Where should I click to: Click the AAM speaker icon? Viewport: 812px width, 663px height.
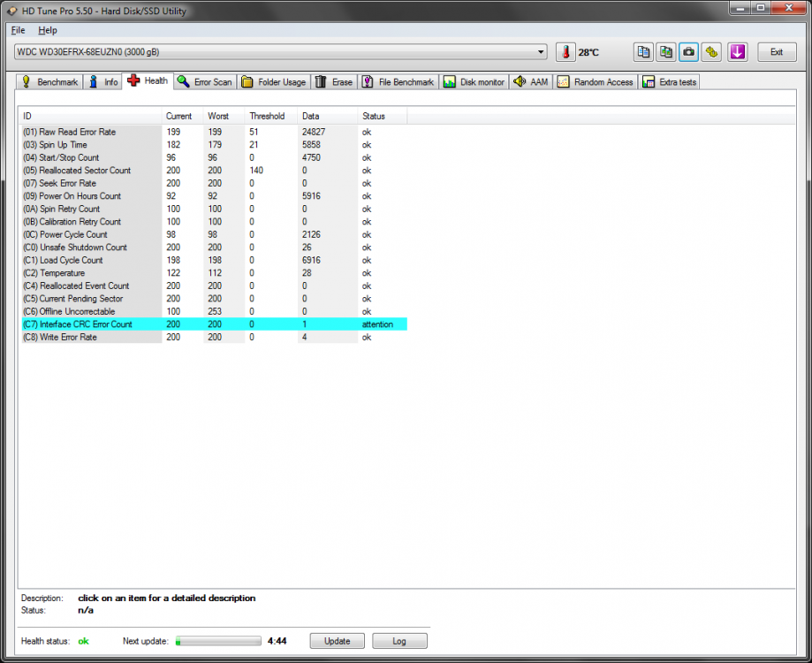520,82
